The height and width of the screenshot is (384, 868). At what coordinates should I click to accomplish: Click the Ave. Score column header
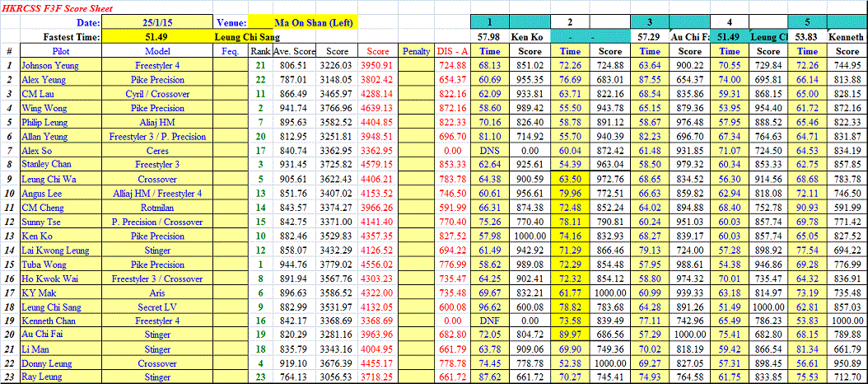tap(294, 51)
